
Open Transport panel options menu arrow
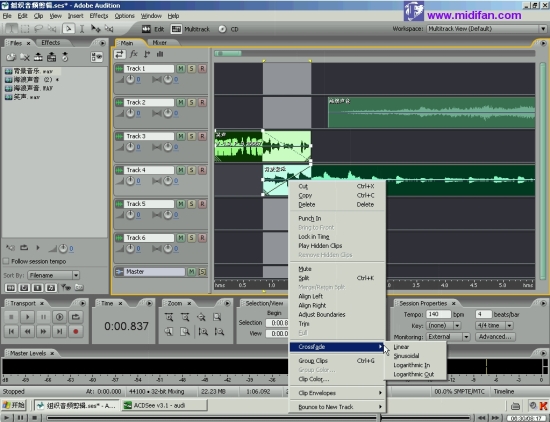pos(83,303)
